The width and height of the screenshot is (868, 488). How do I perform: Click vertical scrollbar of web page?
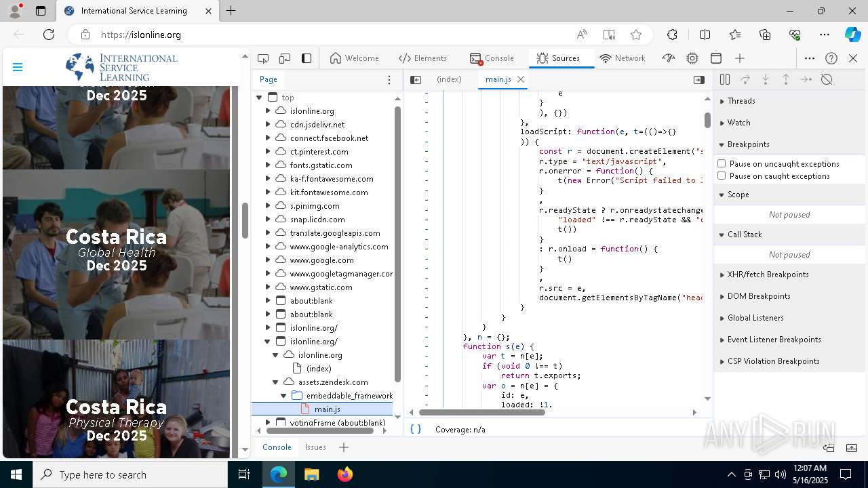[245, 220]
